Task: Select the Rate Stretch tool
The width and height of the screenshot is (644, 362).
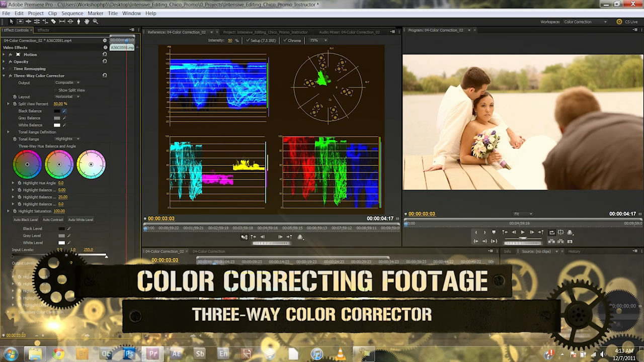Action: pos(45,22)
